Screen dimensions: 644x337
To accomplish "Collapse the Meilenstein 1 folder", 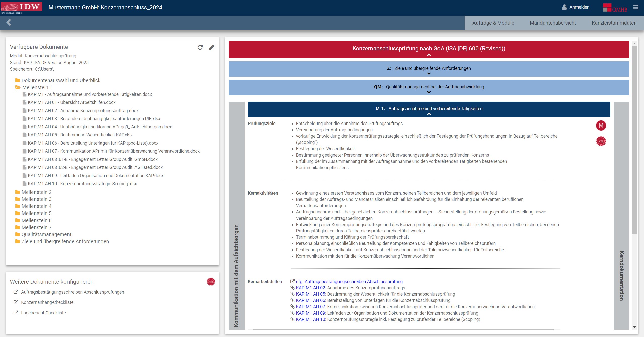I will tap(37, 87).
